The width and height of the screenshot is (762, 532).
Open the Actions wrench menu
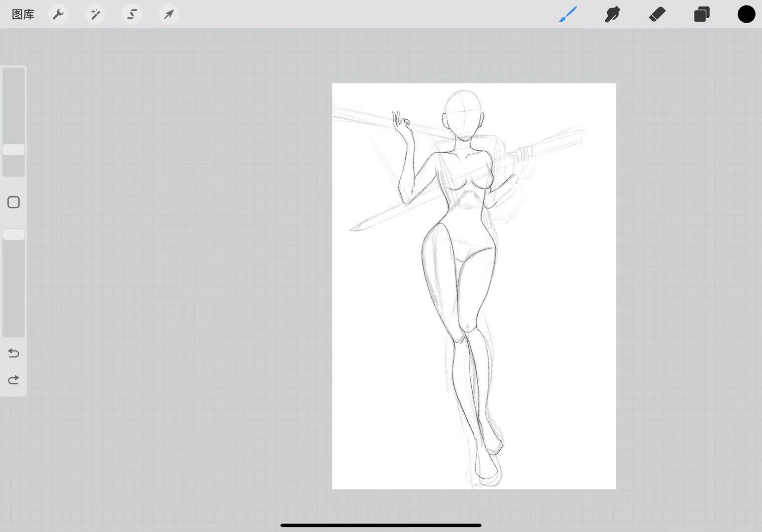58,14
